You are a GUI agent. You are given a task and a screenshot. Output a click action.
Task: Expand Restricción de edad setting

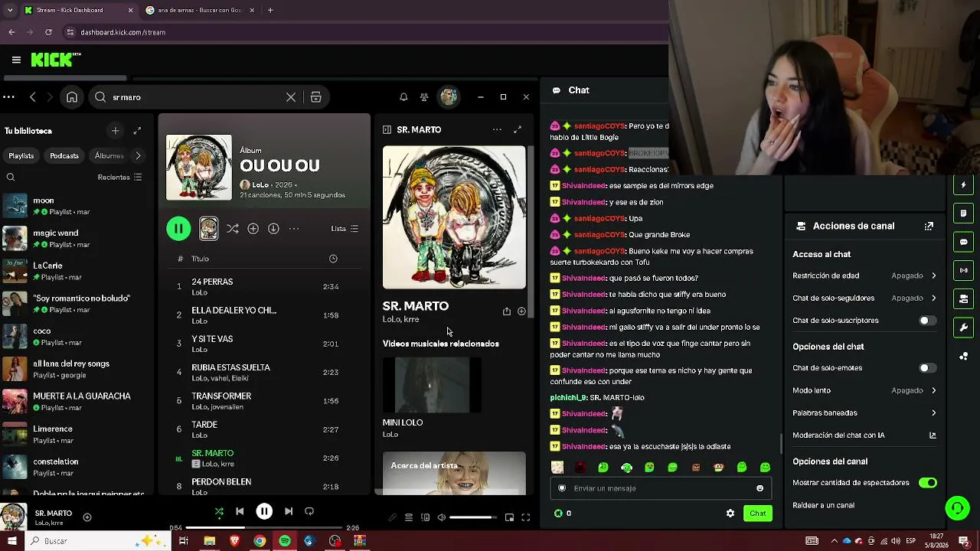864,275
